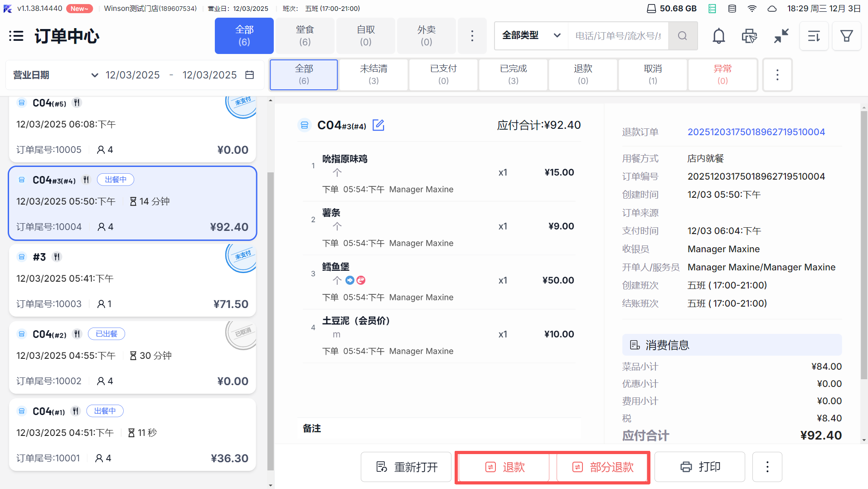Click the 退款 button
868x489 pixels.
coord(504,467)
